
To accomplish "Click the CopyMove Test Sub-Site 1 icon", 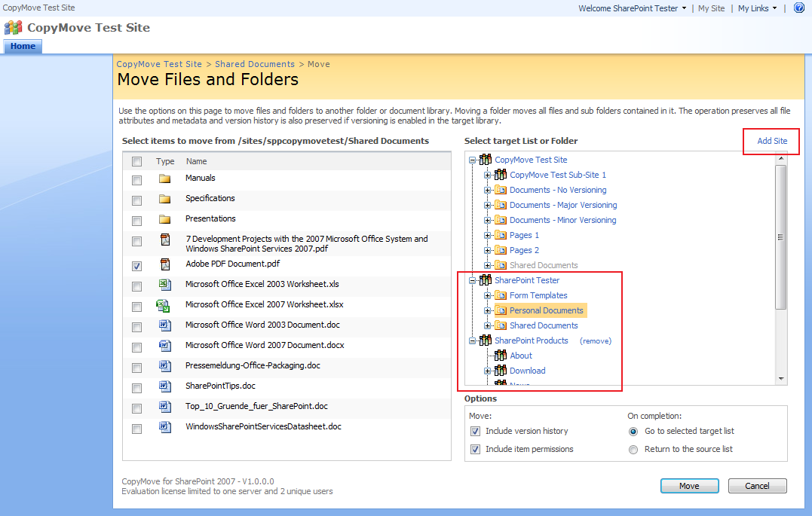I will [x=501, y=175].
